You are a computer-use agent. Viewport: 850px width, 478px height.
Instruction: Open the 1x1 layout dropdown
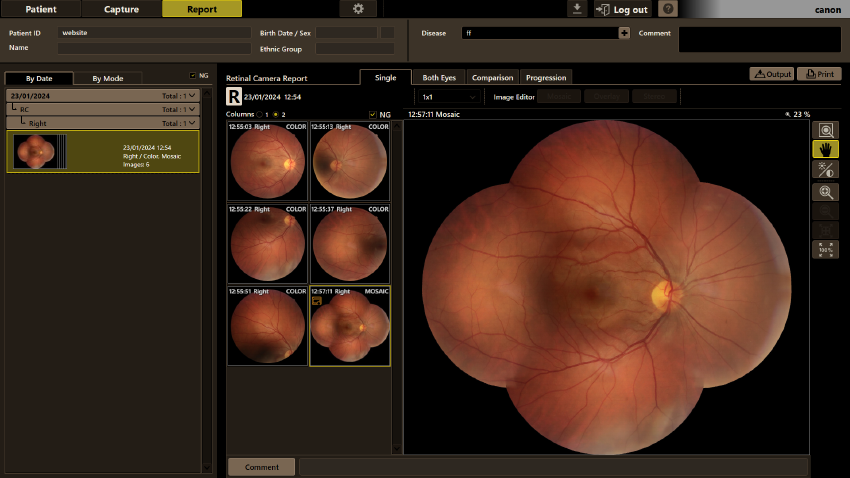[449, 97]
